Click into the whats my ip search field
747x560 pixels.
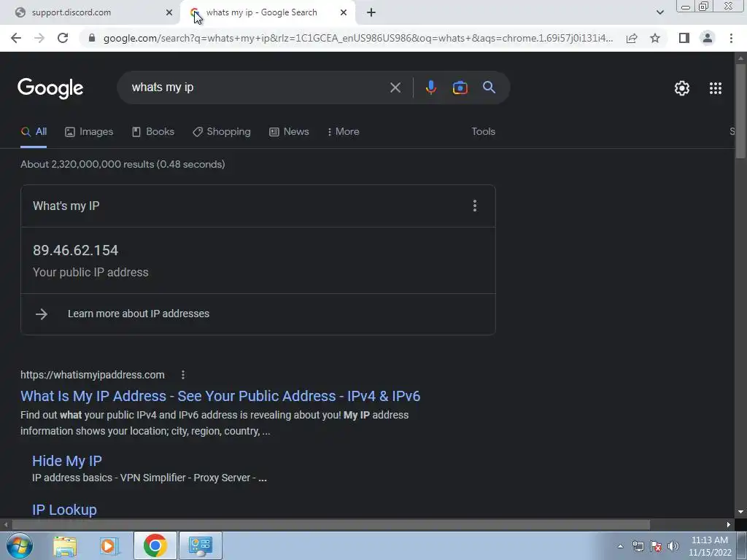[258, 87]
